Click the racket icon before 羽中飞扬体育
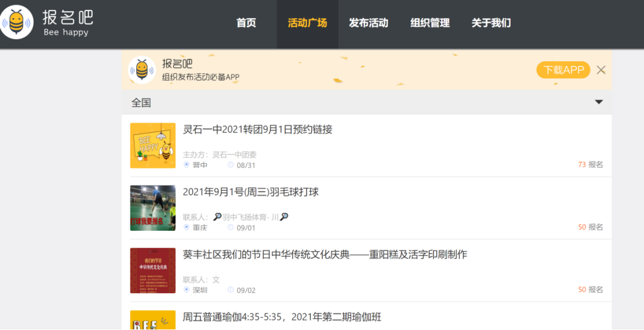644x330 pixels. 217,217
